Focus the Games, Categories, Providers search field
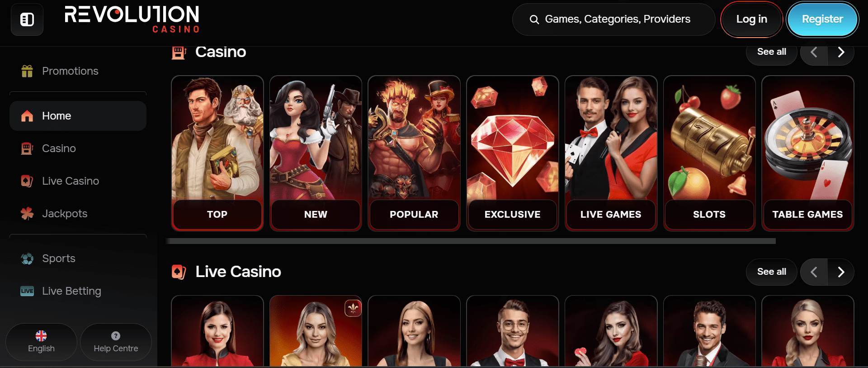 pyautogui.click(x=613, y=19)
